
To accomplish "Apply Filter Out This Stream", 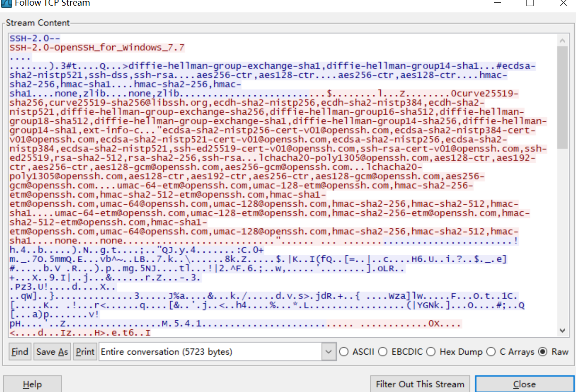I will [x=419, y=384].
